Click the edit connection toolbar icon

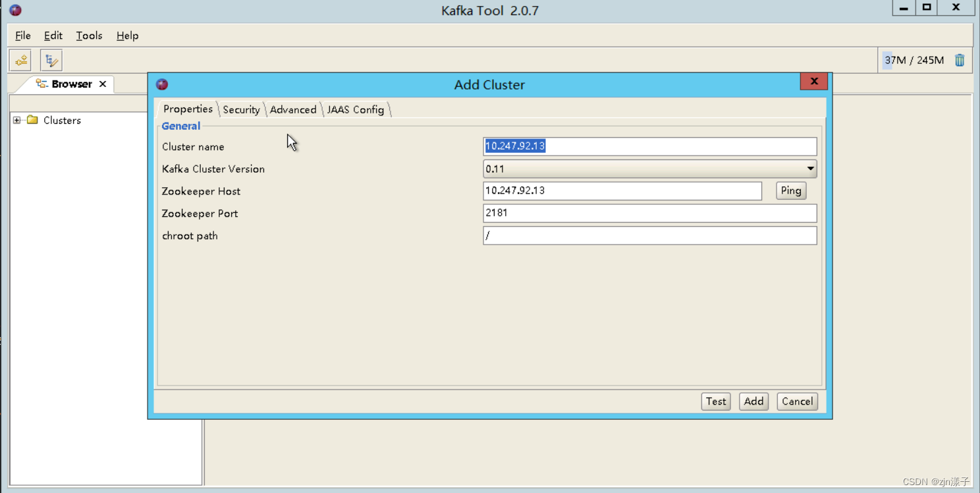[51, 61]
